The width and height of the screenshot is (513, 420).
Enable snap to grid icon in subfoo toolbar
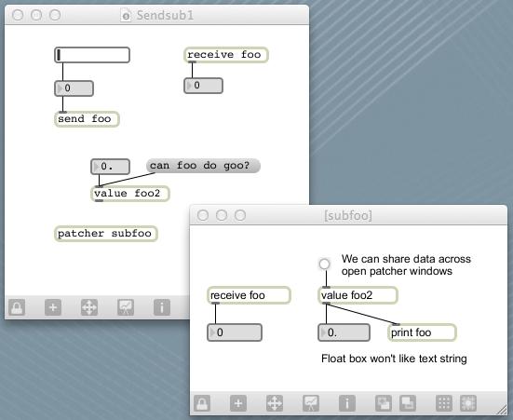[468, 403]
